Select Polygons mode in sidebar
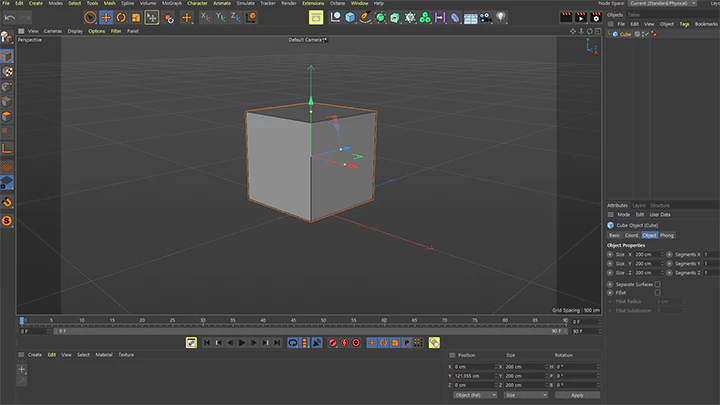The width and height of the screenshot is (720, 405). 7,117
